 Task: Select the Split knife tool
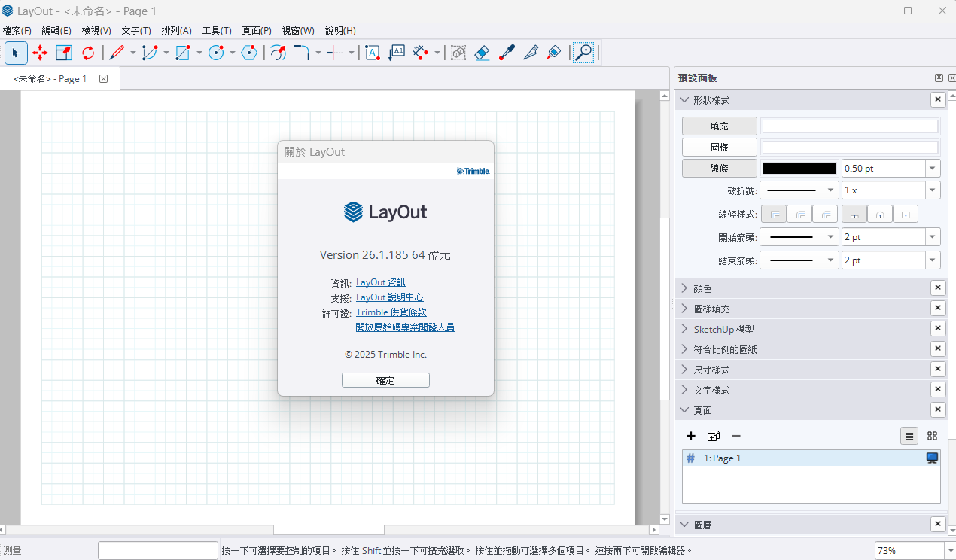(x=531, y=53)
